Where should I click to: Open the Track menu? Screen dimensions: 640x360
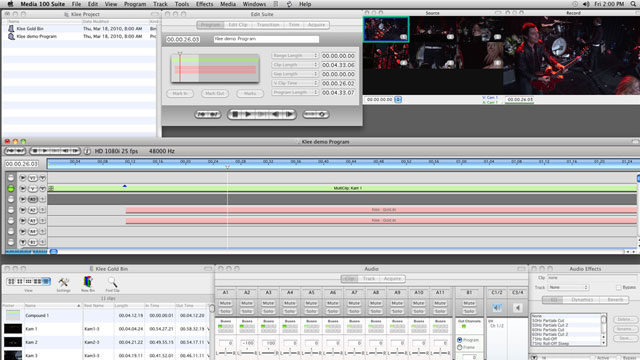(x=160, y=4)
